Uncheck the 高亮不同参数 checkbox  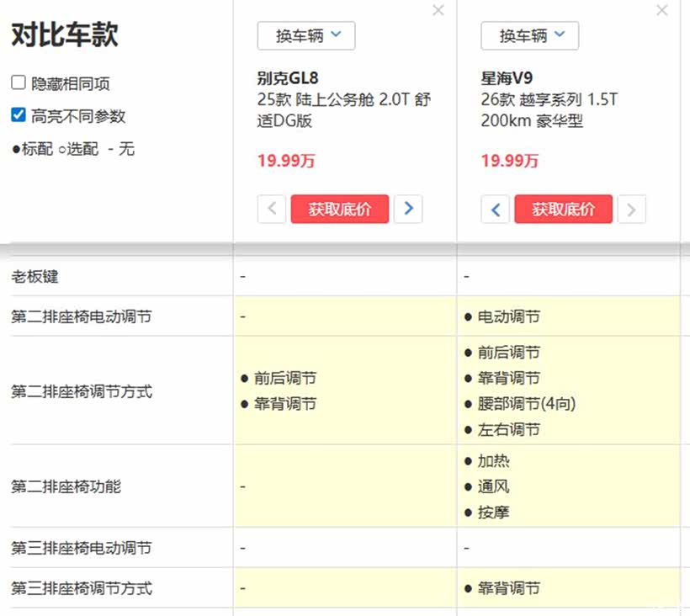[x=19, y=115]
